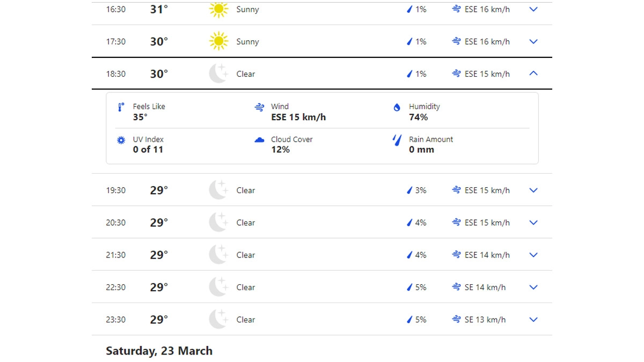The width and height of the screenshot is (644, 362).
Task: Click the UV Index sun icon
Action: click(x=121, y=140)
